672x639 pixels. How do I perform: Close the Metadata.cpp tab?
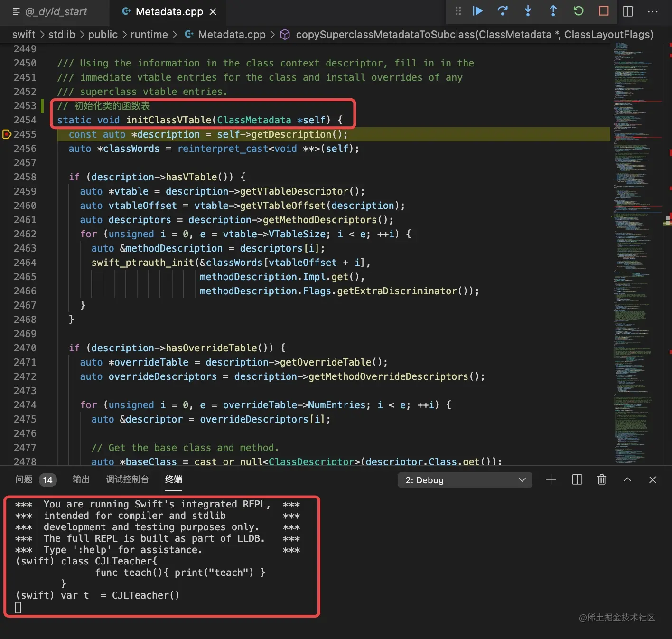pyautogui.click(x=213, y=12)
